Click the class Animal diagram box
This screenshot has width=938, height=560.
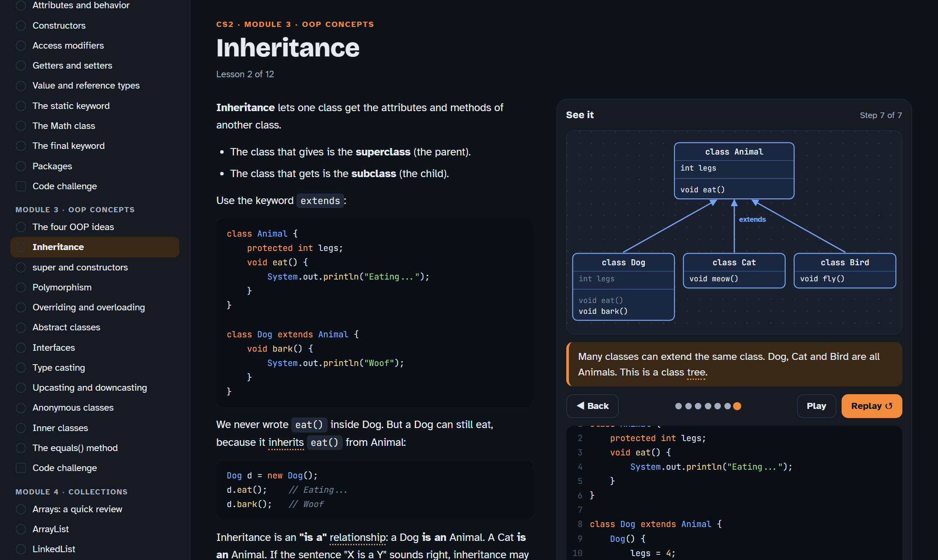pos(734,171)
